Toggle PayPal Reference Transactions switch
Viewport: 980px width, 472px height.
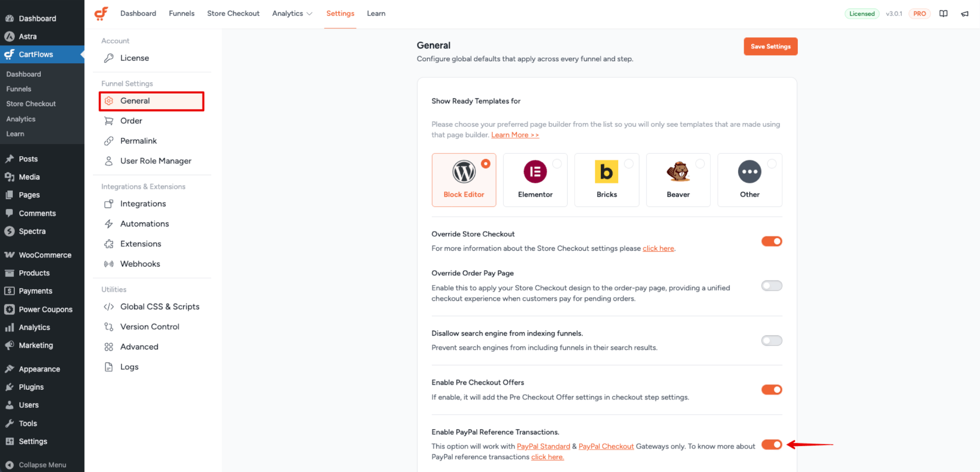[x=772, y=444]
